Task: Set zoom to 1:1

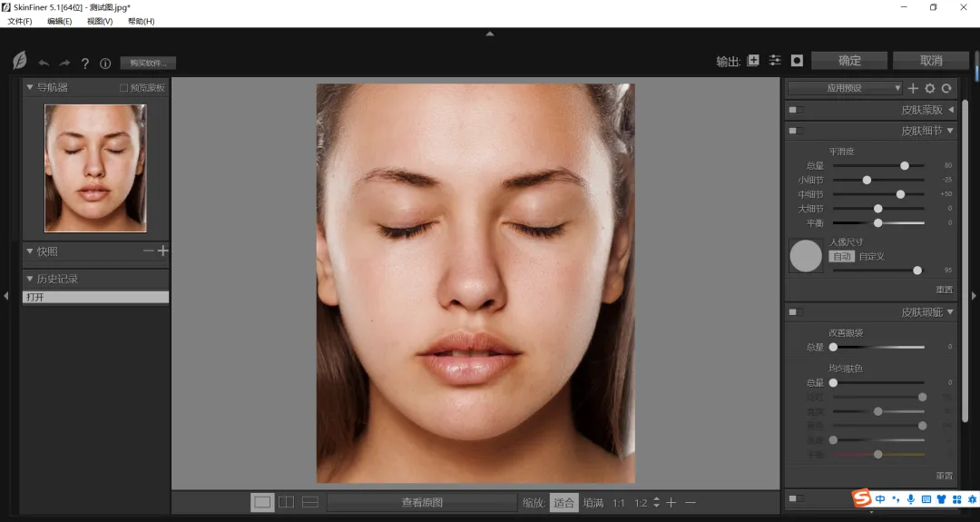Action: (619, 503)
